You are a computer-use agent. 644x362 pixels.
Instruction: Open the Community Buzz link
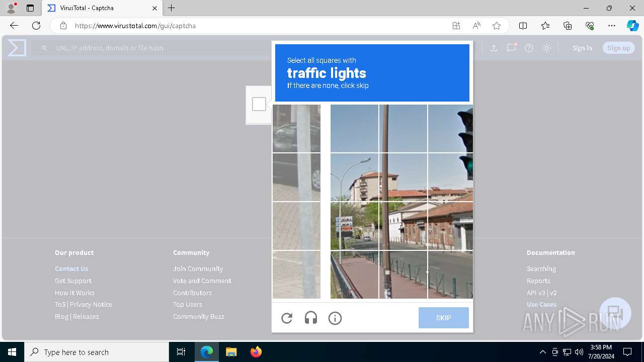(x=199, y=316)
